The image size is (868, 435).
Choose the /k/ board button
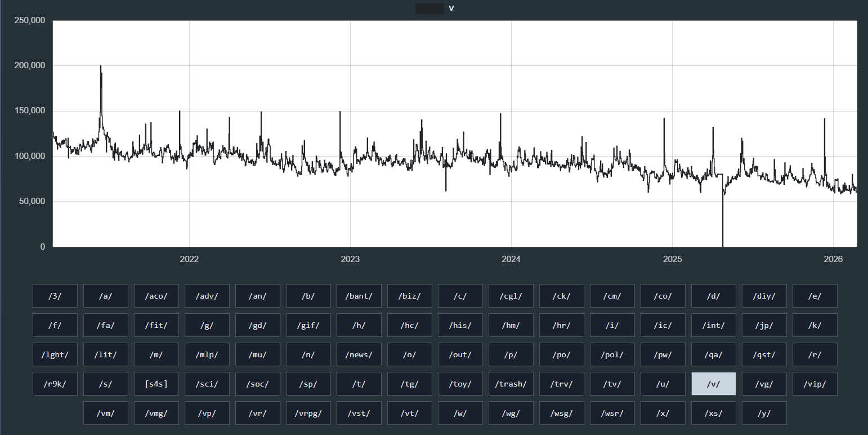815,325
